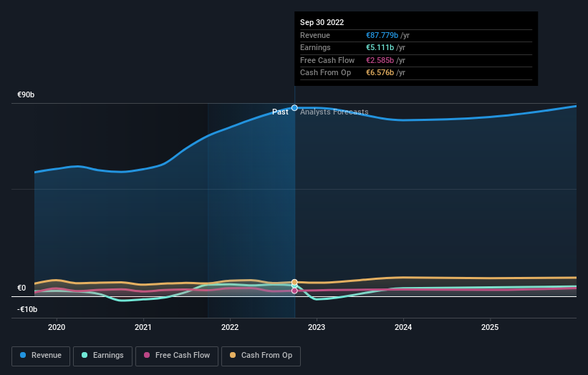The width and height of the screenshot is (588, 375).
Task: Click the Free Cash Flow value €2.585b
Action: 380,60
